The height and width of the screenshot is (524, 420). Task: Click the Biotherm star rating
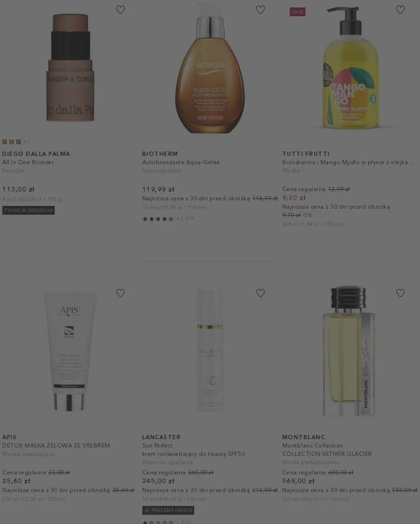click(168, 219)
